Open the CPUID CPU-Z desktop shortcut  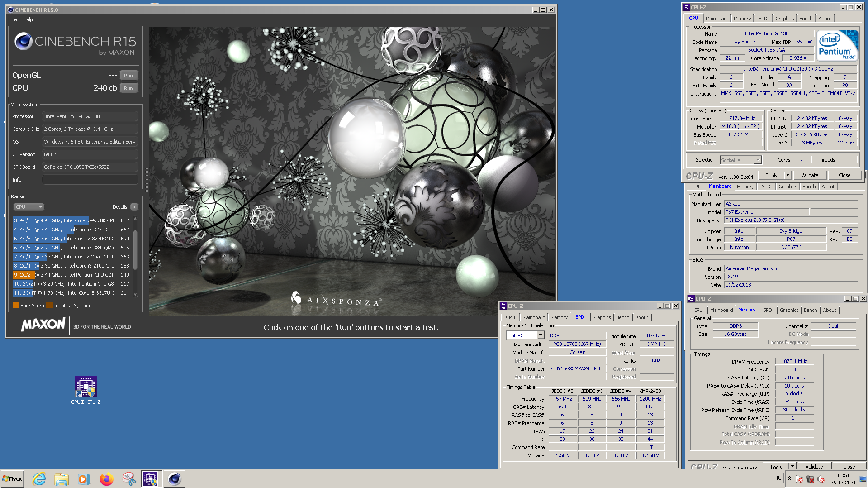click(x=85, y=390)
